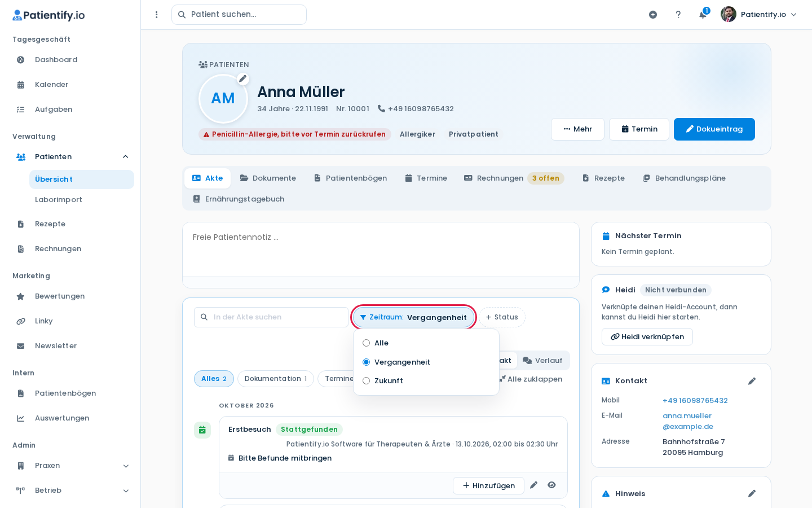Click the Patient suchen search field
Viewport: 812px width, 508px height.
click(239, 15)
